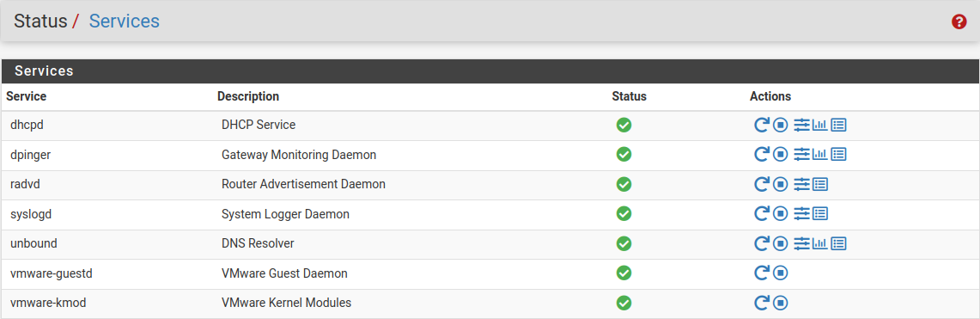
Task: Click the Service column header
Action: [27, 96]
